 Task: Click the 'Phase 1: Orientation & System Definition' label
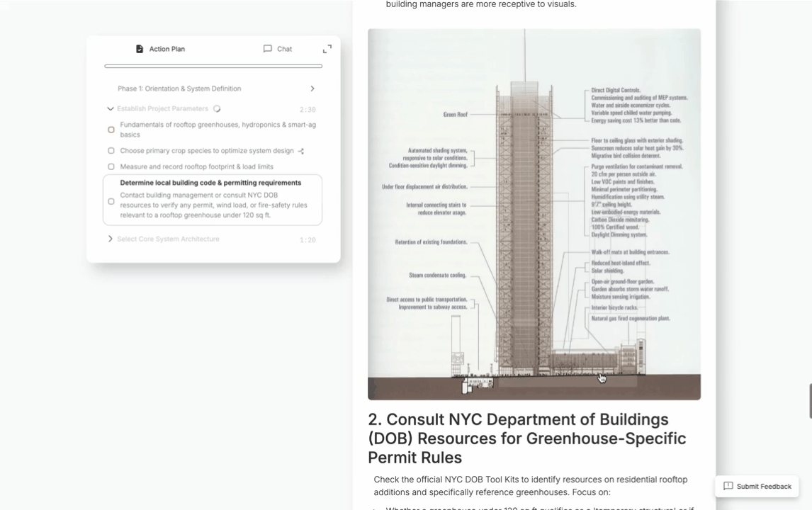[x=179, y=89]
